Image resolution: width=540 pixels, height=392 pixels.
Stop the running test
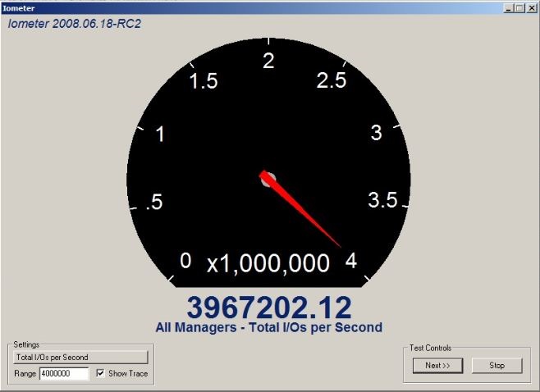[497, 365]
